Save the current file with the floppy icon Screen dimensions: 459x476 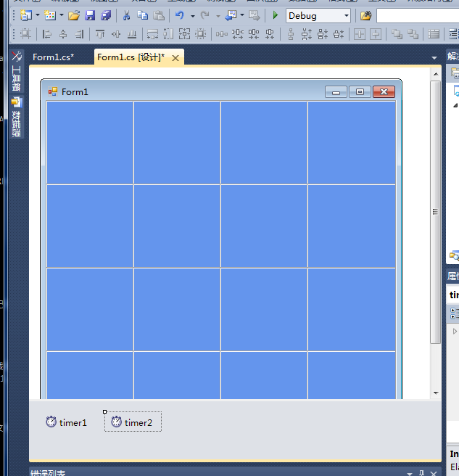tap(90, 15)
